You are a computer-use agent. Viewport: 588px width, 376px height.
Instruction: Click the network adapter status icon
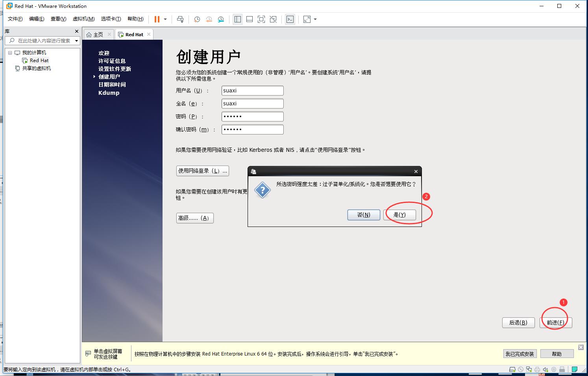(529, 369)
